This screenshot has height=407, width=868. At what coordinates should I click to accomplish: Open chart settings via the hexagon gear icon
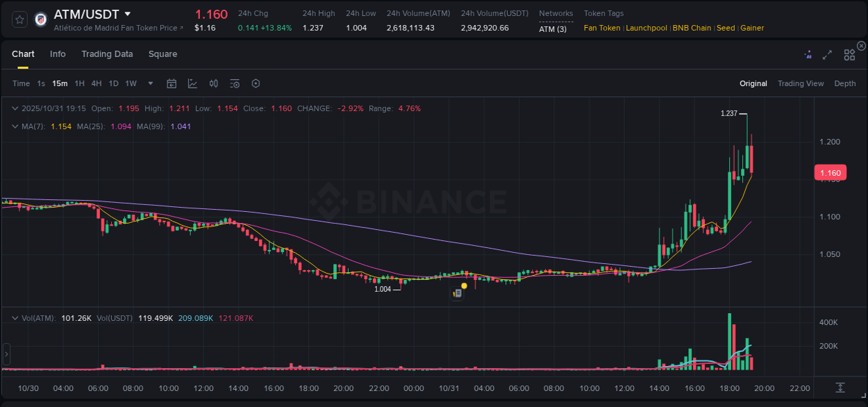[256, 83]
